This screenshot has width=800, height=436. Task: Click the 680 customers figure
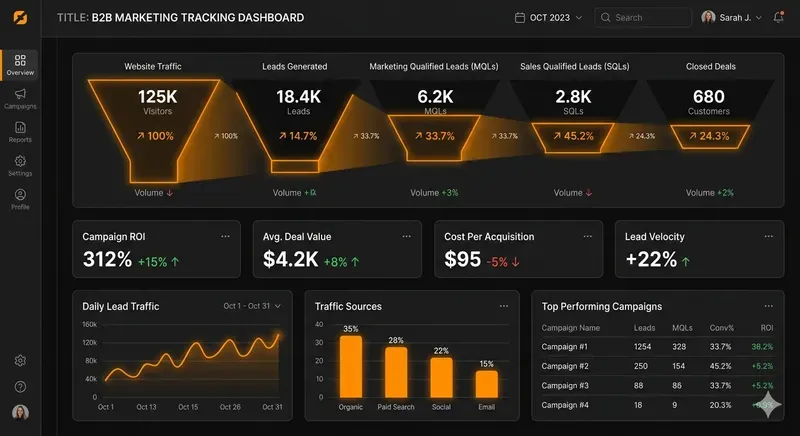tap(709, 96)
